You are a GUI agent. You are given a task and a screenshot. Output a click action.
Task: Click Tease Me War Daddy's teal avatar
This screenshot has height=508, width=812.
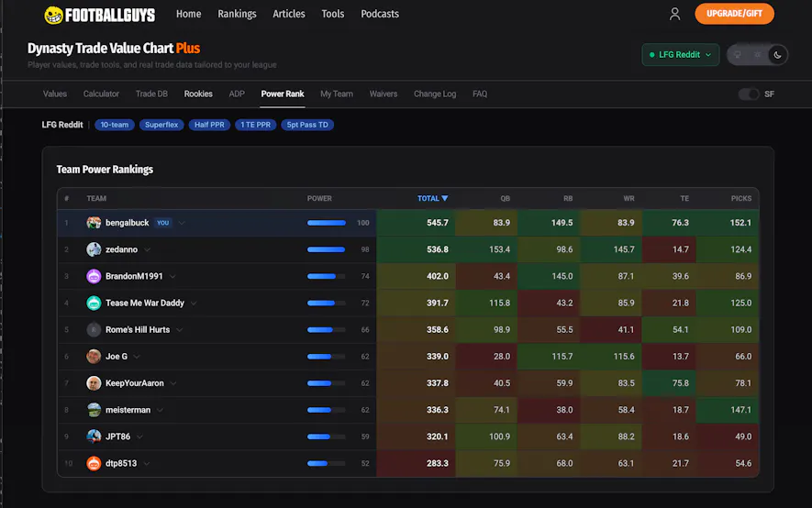[94, 303]
